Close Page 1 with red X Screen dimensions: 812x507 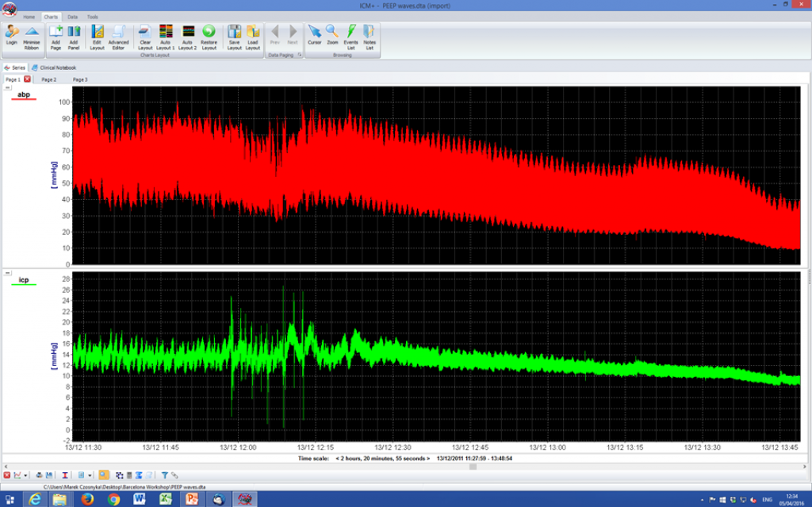point(27,79)
